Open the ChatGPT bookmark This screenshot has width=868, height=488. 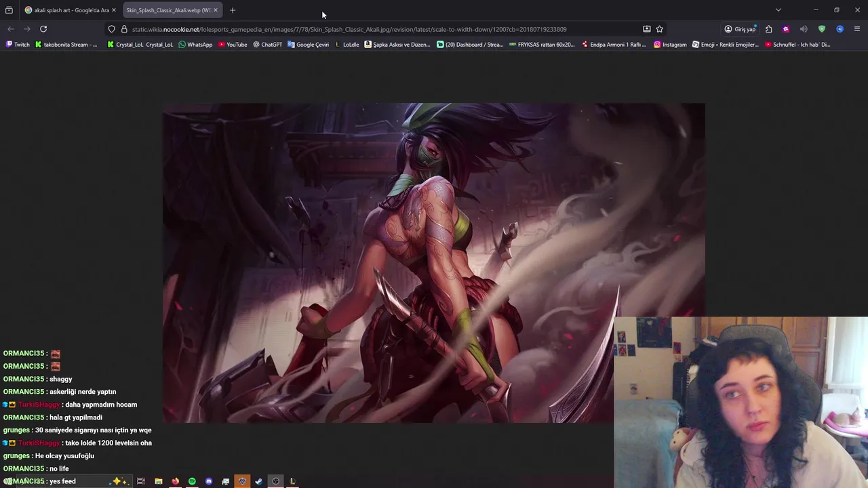pyautogui.click(x=267, y=45)
